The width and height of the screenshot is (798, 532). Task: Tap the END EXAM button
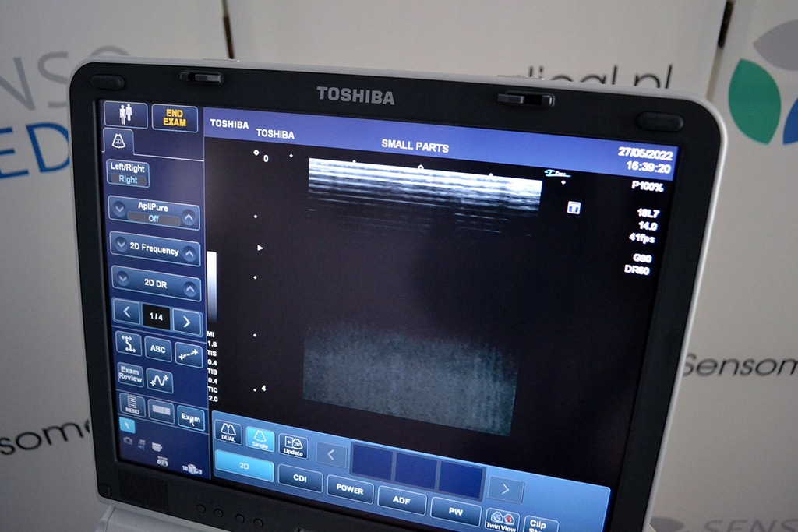[x=175, y=118]
